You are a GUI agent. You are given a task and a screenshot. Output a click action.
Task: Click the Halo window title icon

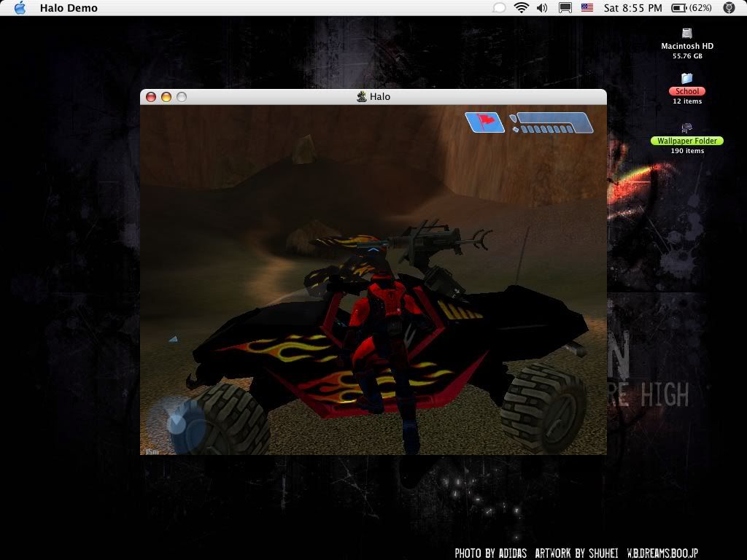point(362,97)
